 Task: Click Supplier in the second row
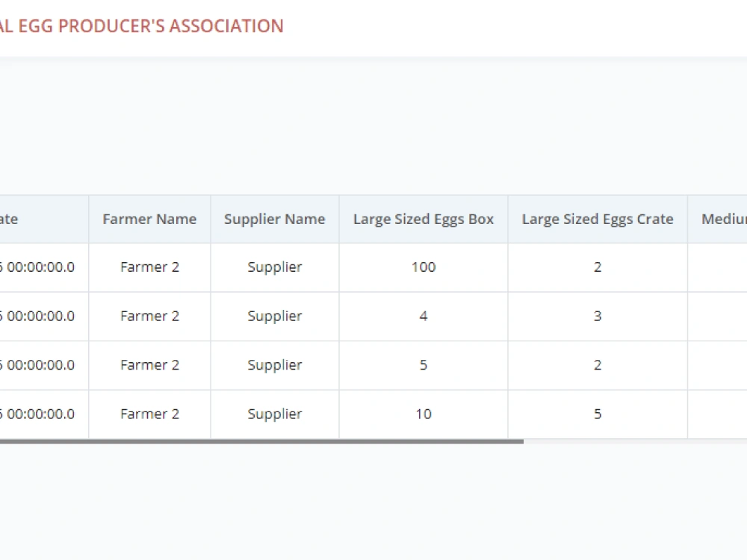[x=275, y=316]
